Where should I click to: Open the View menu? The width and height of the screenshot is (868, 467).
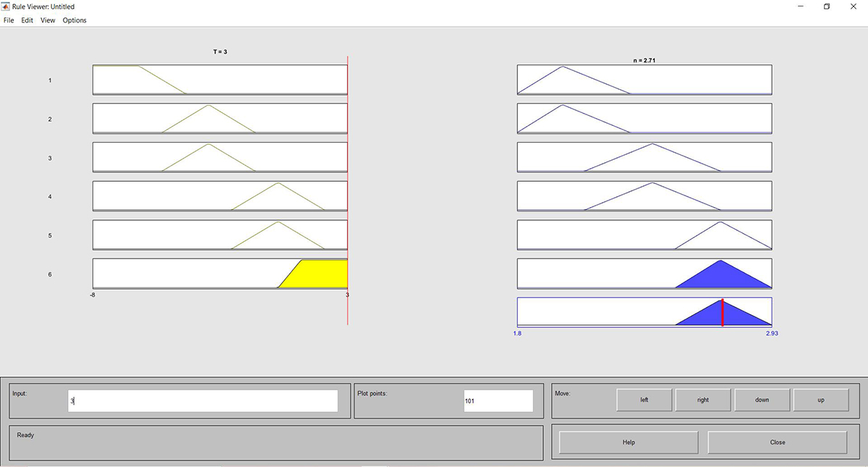48,20
